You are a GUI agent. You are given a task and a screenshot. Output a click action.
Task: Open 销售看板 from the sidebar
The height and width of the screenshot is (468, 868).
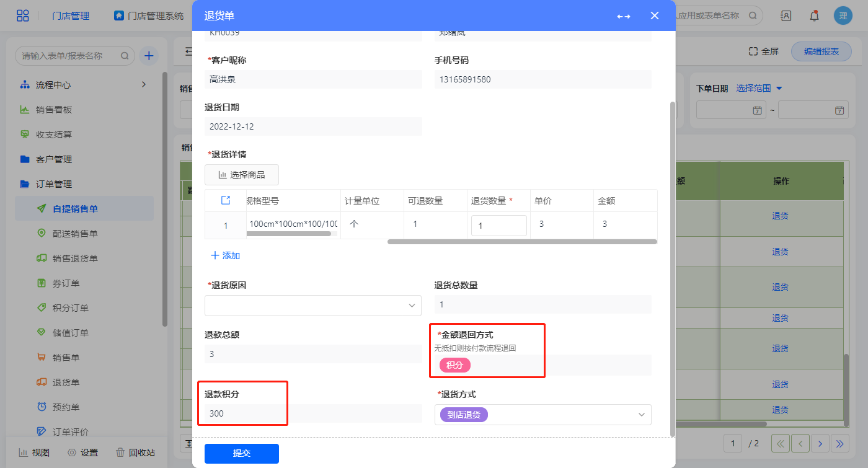coord(54,110)
